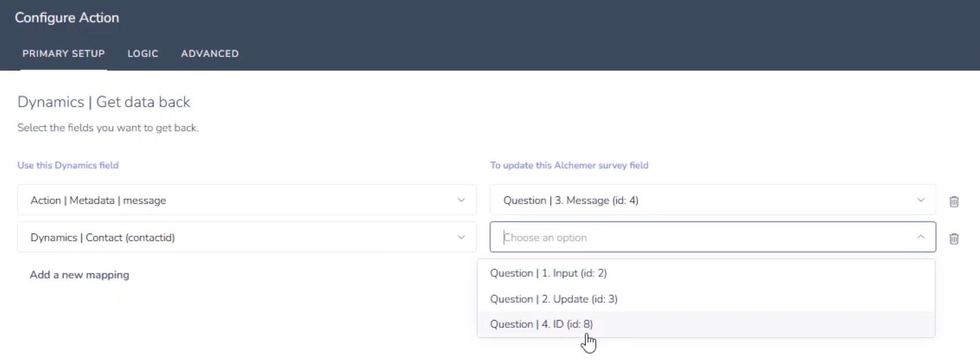
Task: Go to the Primary Setup tab
Action: (63, 54)
